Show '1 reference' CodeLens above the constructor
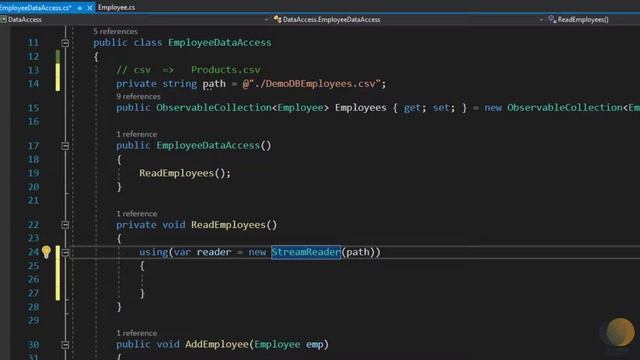The image size is (640, 360). [x=137, y=134]
